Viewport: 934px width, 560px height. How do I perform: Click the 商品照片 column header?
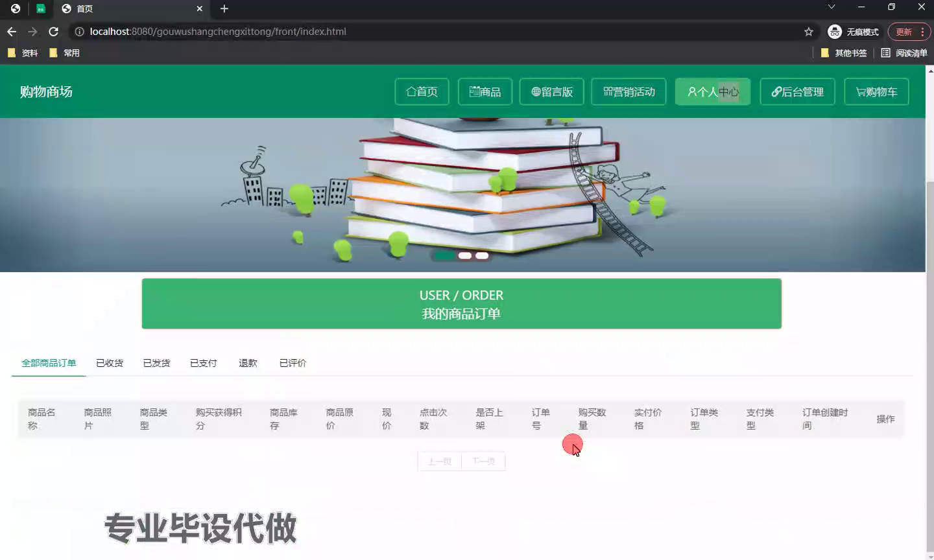click(97, 419)
